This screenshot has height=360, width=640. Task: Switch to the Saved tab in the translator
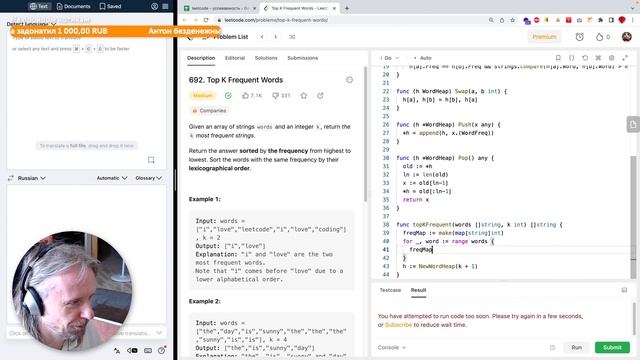(110, 6)
